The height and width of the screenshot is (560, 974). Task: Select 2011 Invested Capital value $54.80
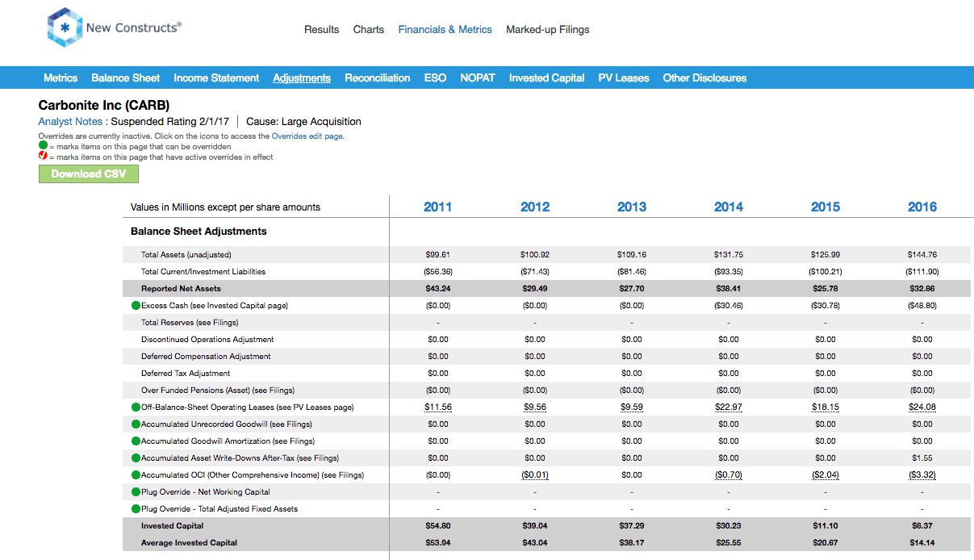[x=438, y=526]
